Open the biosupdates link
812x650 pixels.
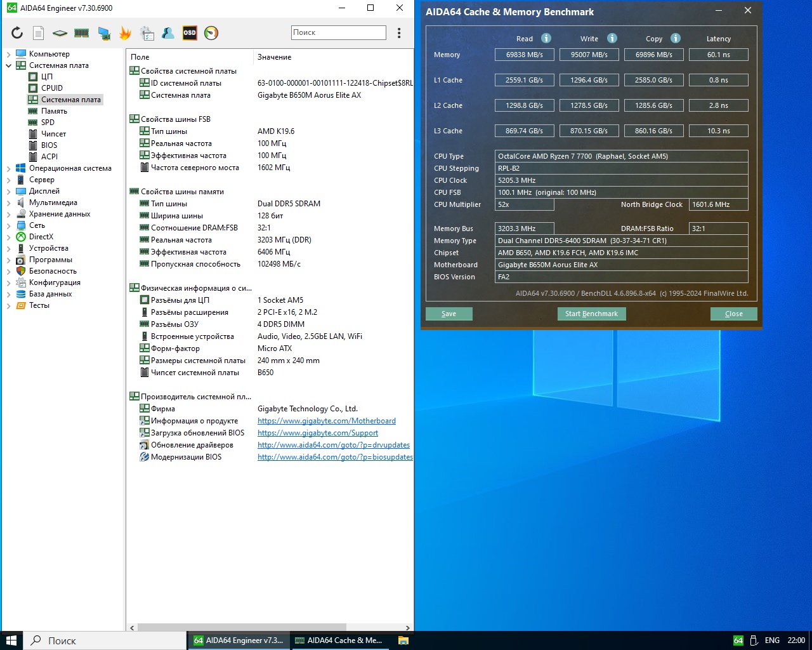pos(335,457)
